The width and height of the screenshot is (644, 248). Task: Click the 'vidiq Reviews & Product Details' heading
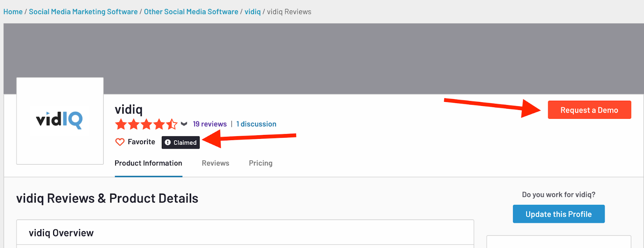tap(107, 198)
